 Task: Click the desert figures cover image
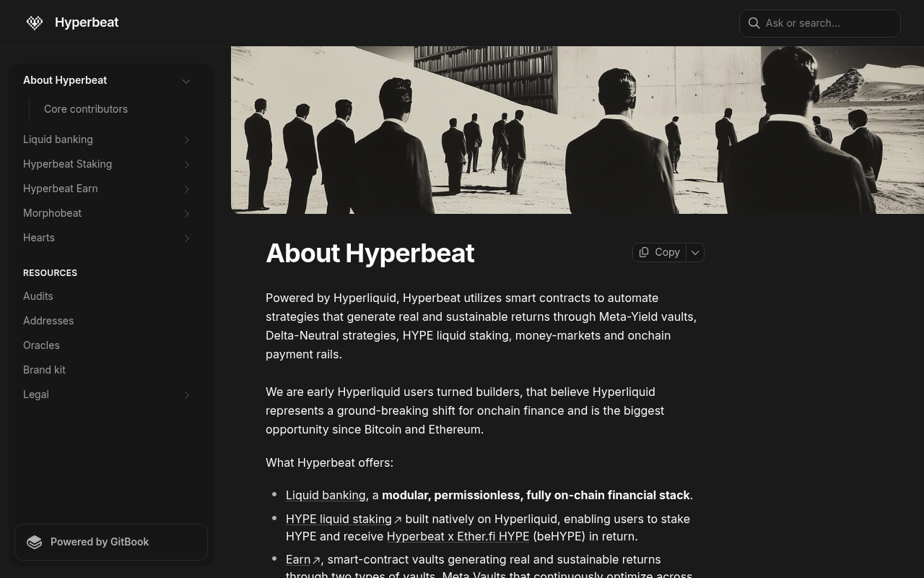577,130
